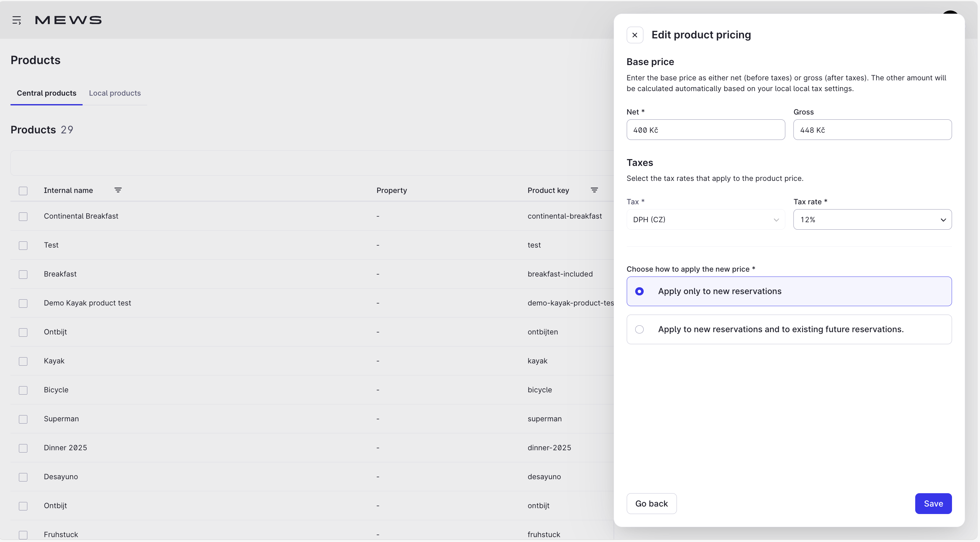
Task: Click the Save button
Action: click(x=933, y=504)
